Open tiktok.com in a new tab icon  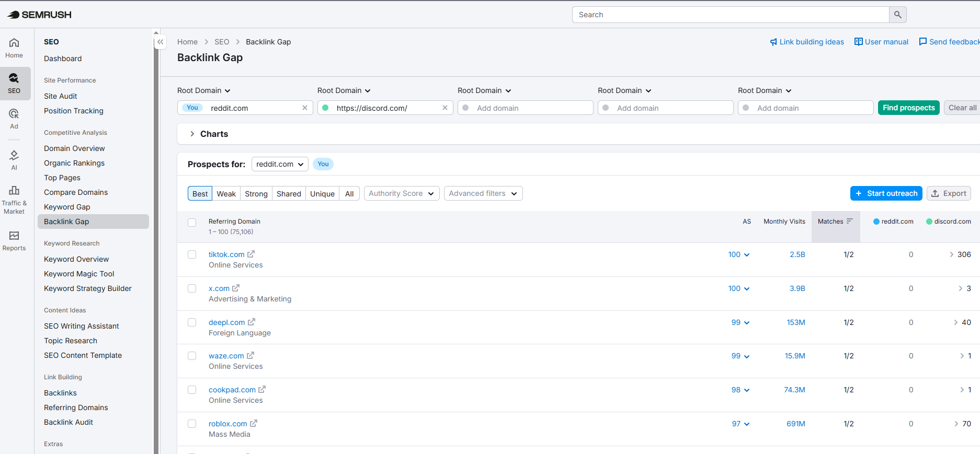point(251,254)
